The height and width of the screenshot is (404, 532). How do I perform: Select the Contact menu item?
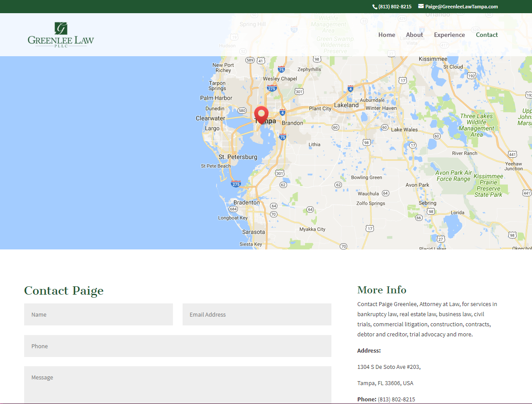point(487,35)
